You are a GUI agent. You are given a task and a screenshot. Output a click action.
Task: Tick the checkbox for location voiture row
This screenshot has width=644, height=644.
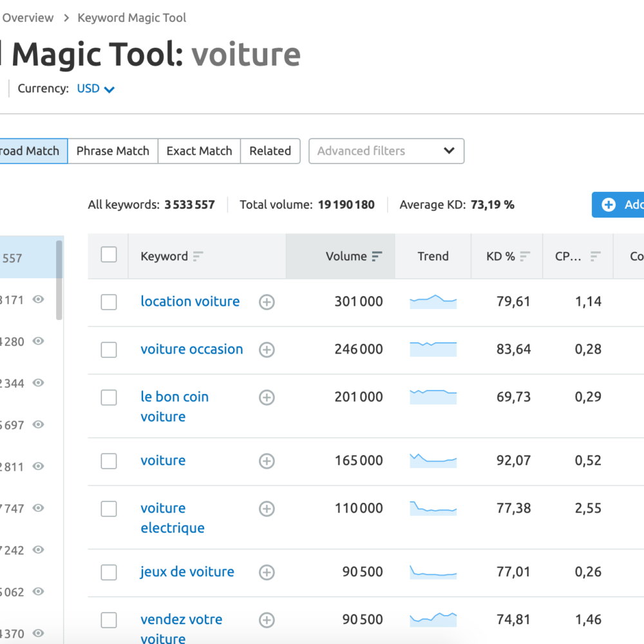[109, 302]
